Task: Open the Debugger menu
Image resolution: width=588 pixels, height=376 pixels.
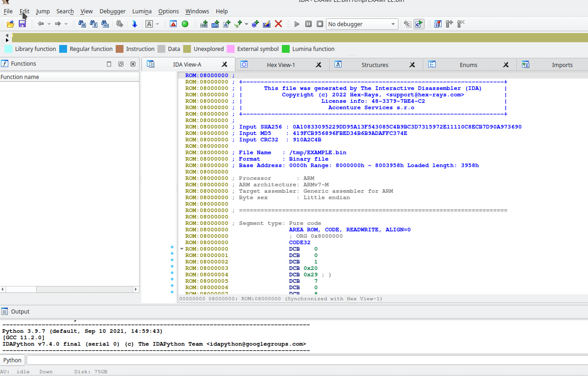Action: tap(112, 11)
